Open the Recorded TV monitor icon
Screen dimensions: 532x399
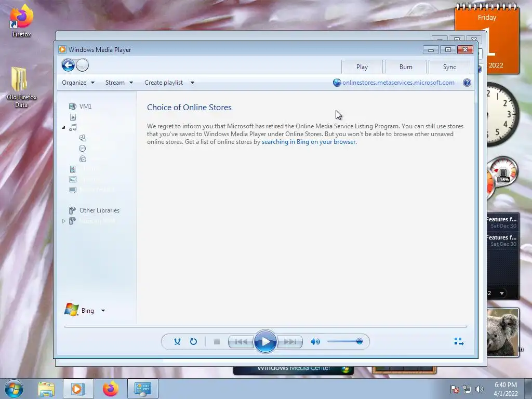click(x=73, y=190)
